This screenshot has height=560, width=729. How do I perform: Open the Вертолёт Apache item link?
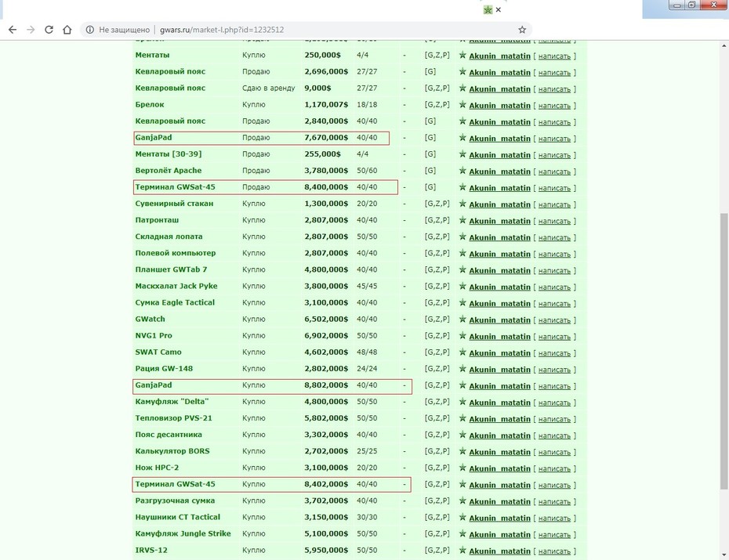click(169, 171)
